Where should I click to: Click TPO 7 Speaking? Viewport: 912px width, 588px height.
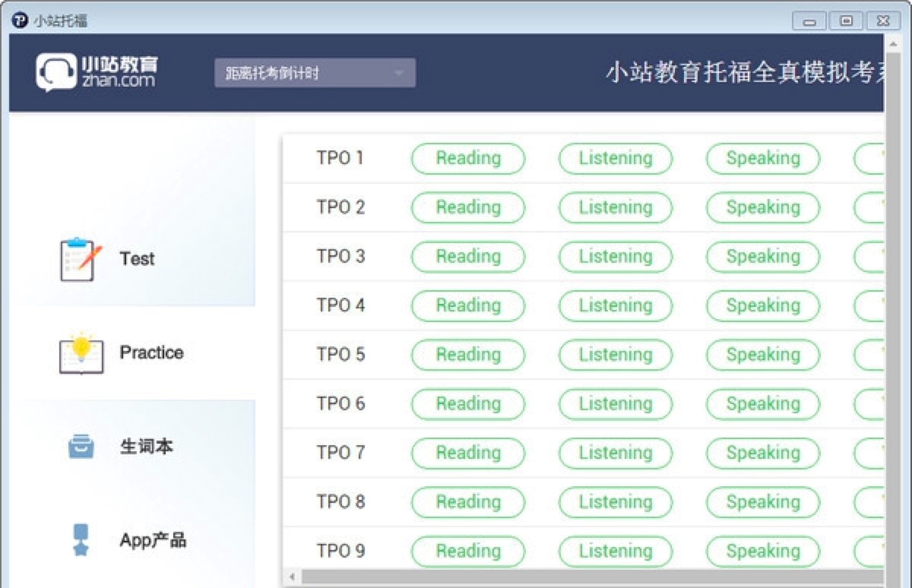pos(763,453)
